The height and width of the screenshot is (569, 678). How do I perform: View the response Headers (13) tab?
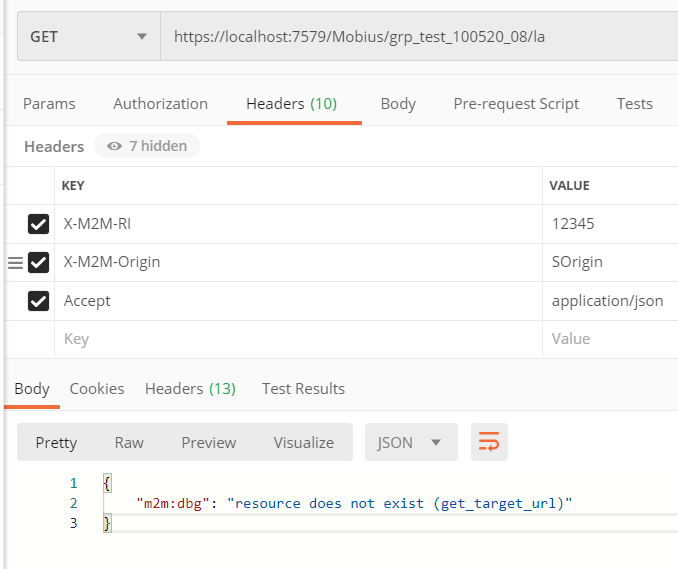pos(190,389)
